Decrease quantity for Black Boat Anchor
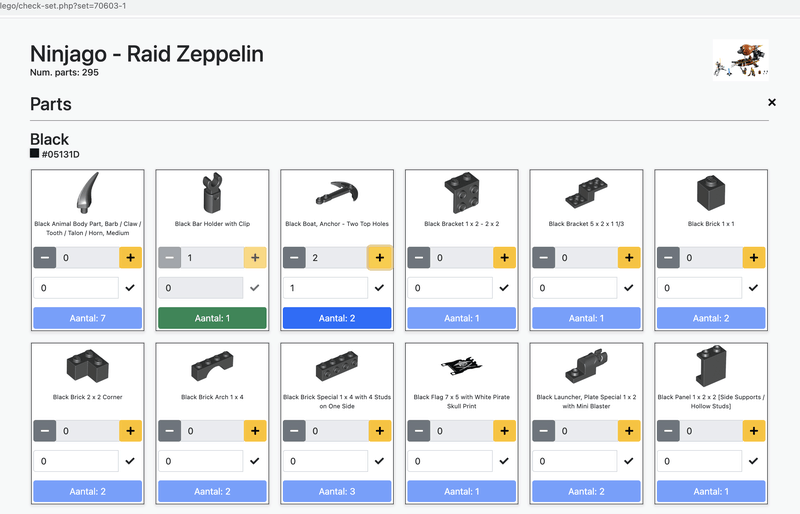800x514 pixels. [293, 258]
